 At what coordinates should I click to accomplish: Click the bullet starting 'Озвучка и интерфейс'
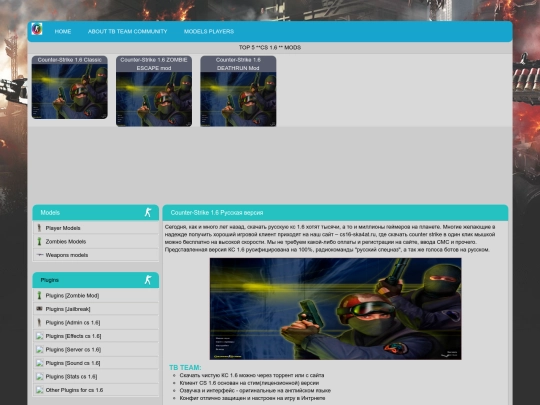click(255, 390)
